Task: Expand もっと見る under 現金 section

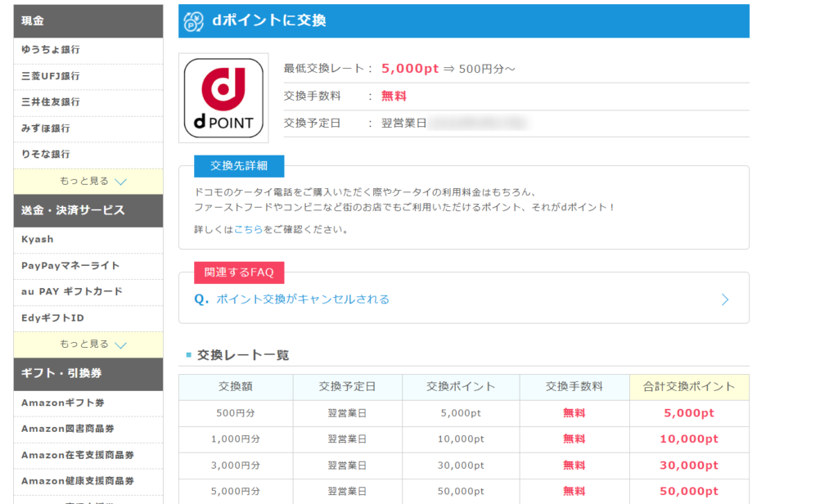Action: (x=88, y=181)
